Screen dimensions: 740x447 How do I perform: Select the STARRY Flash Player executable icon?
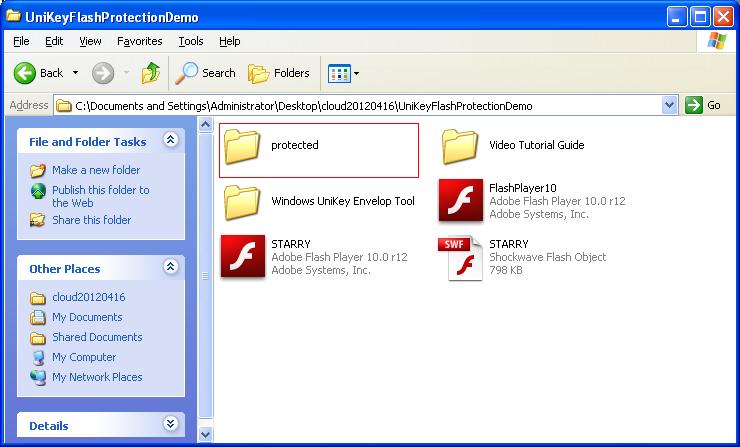pos(243,256)
